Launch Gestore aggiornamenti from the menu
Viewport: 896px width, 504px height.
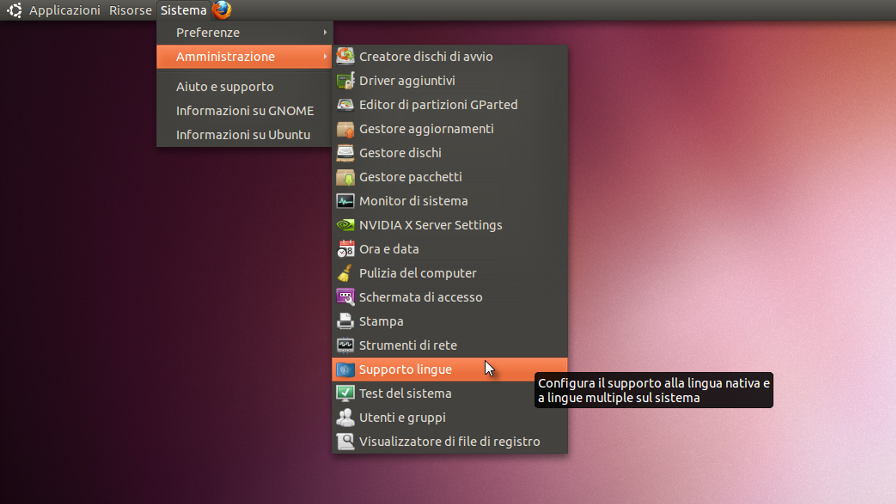click(426, 129)
